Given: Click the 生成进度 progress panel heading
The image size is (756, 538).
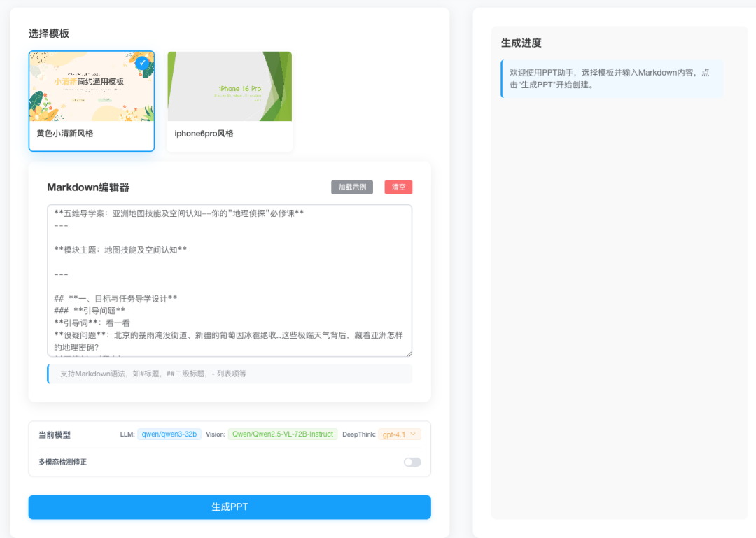Looking at the screenshot, I should tap(520, 43).
